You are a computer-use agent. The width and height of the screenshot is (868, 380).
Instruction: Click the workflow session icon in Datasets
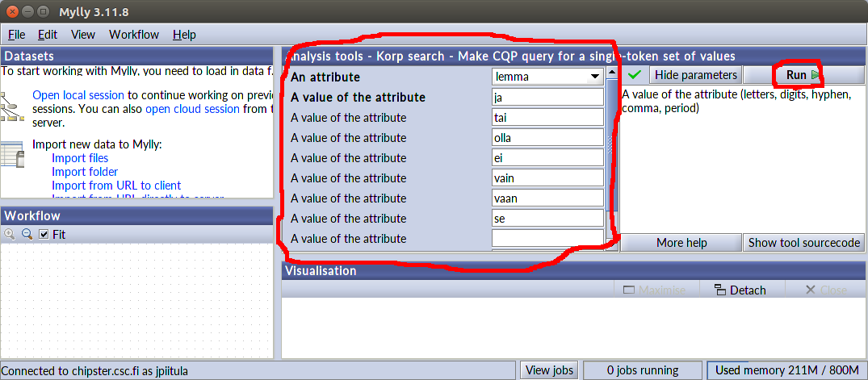11,106
